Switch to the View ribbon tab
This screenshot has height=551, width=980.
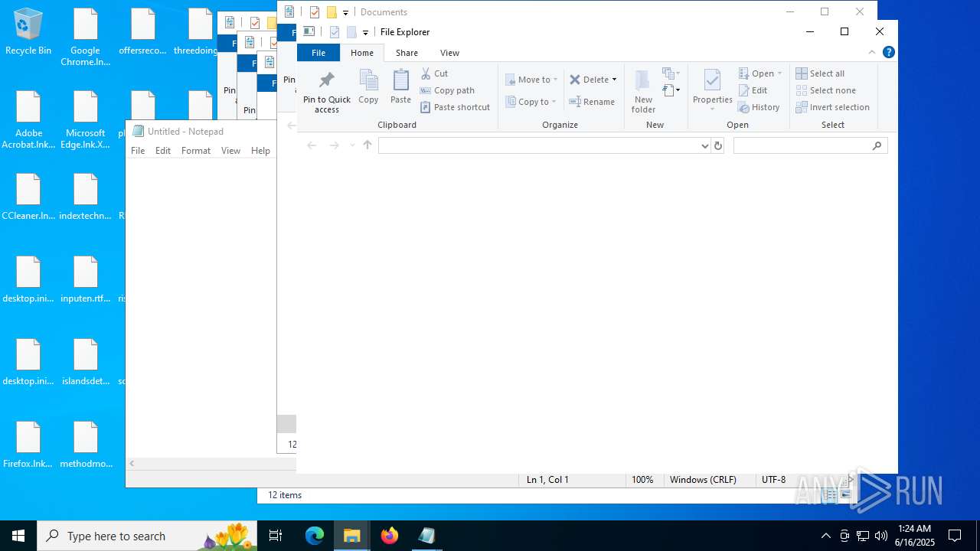click(x=449, y=53)
